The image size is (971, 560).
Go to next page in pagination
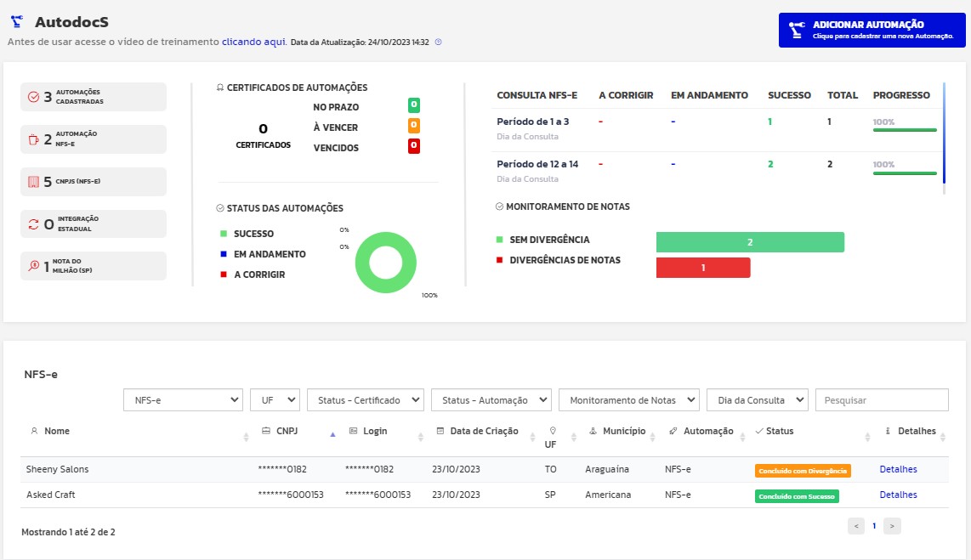892,526
